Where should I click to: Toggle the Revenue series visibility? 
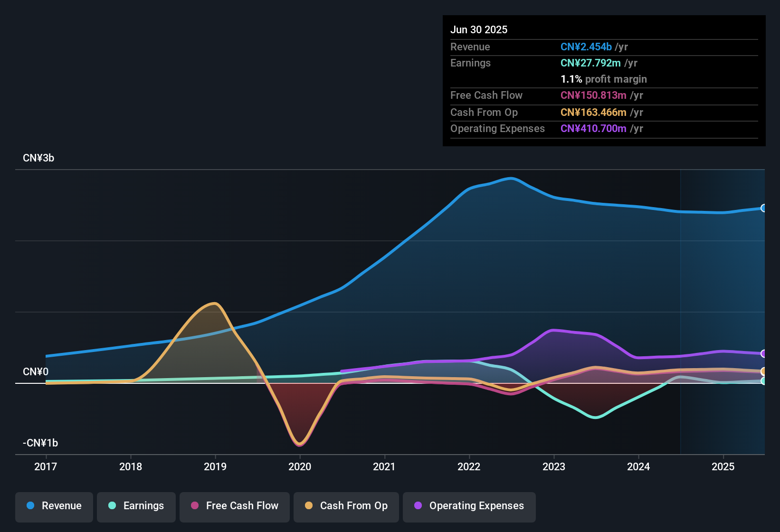click(x=54, y=506)
